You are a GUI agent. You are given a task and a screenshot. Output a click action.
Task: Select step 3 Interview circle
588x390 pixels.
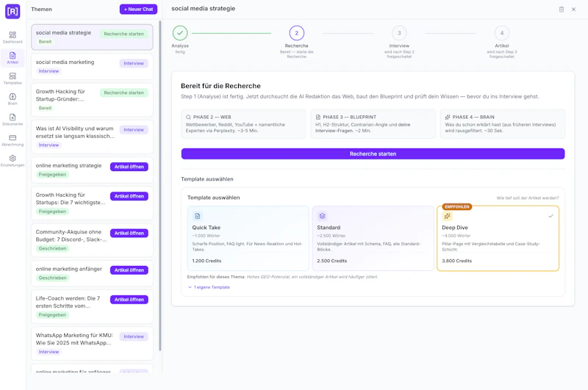point(399,33)
